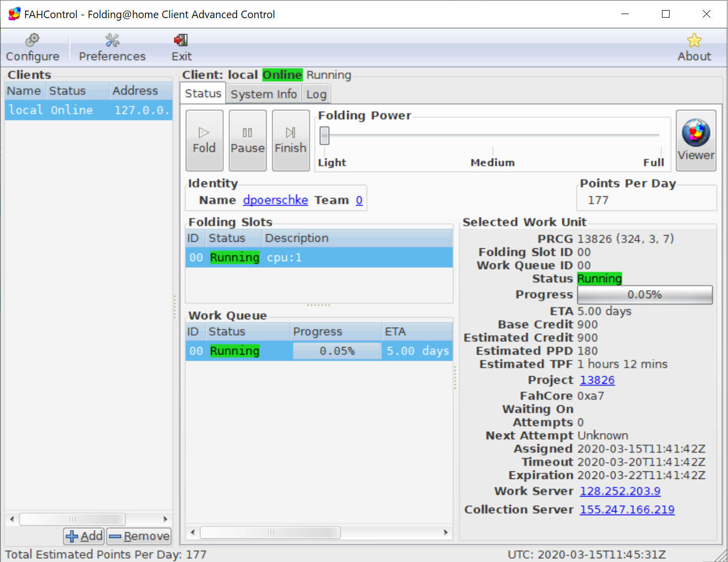Open Work Server 128.252.203.9 link
This screenshot has height=562, width=728.
click(620, 491)
